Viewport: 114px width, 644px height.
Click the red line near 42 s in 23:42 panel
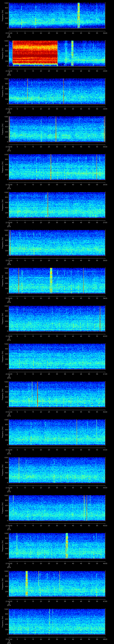pos(77,432)
